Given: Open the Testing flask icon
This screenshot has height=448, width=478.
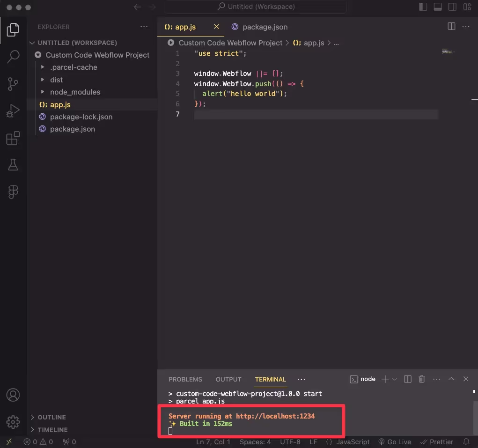Looking at the screenshot, I should 13,165.
